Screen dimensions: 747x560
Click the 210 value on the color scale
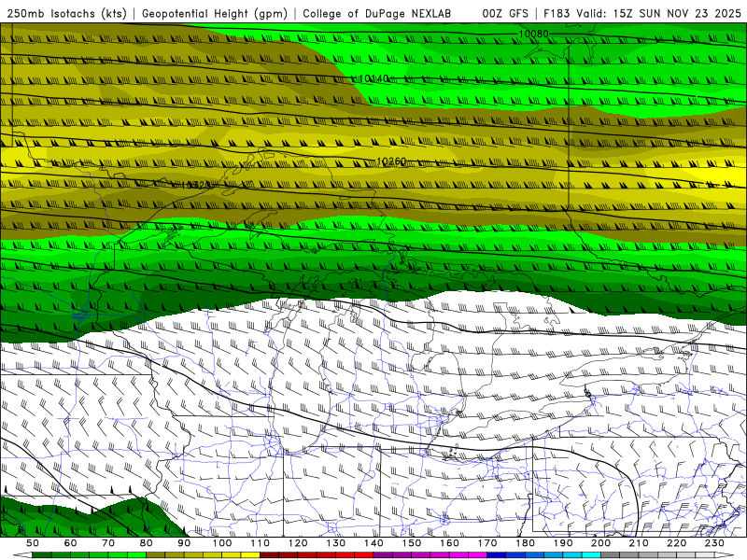(x=639, y=543)
